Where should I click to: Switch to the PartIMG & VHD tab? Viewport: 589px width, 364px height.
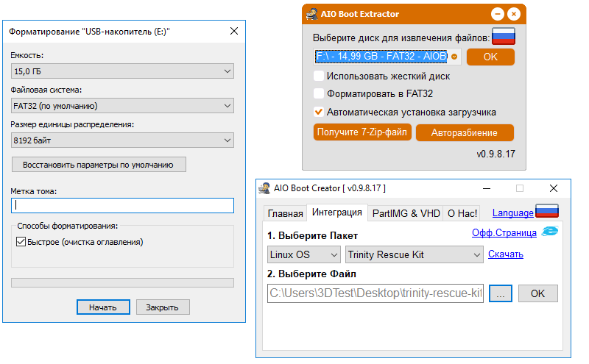coord(406,214)
